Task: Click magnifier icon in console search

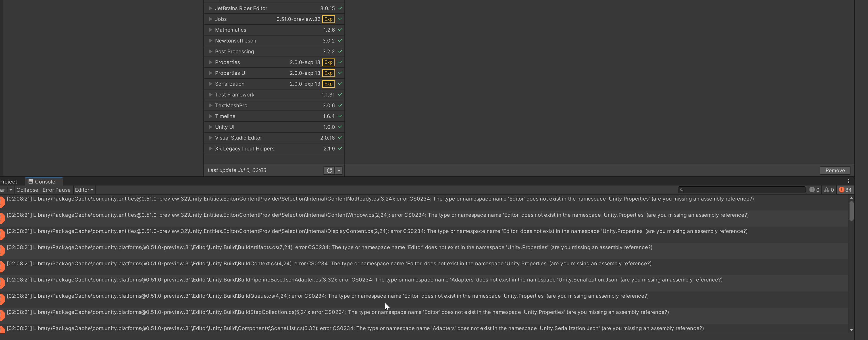Action: 681,190
